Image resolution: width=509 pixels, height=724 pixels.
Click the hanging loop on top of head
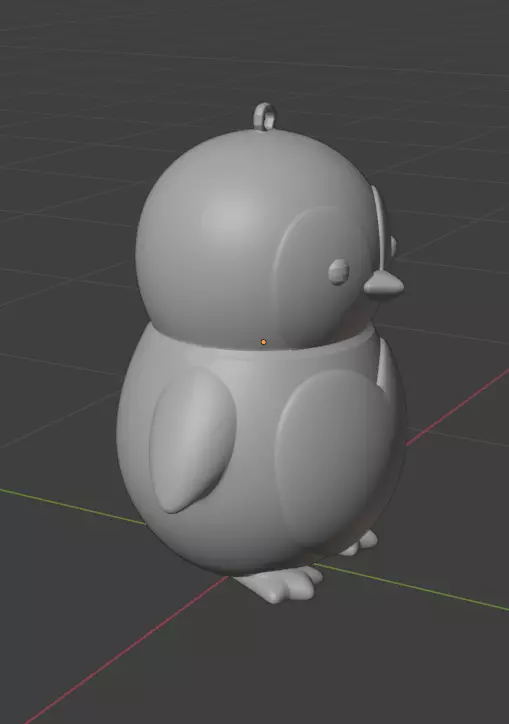pos(265,116)
